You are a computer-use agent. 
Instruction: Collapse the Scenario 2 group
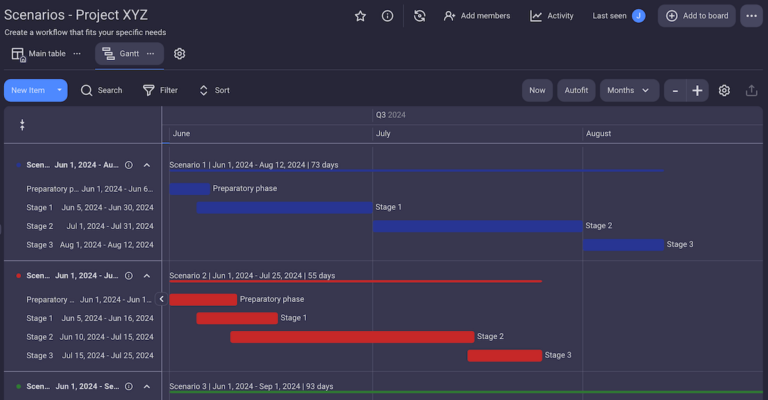147,276
